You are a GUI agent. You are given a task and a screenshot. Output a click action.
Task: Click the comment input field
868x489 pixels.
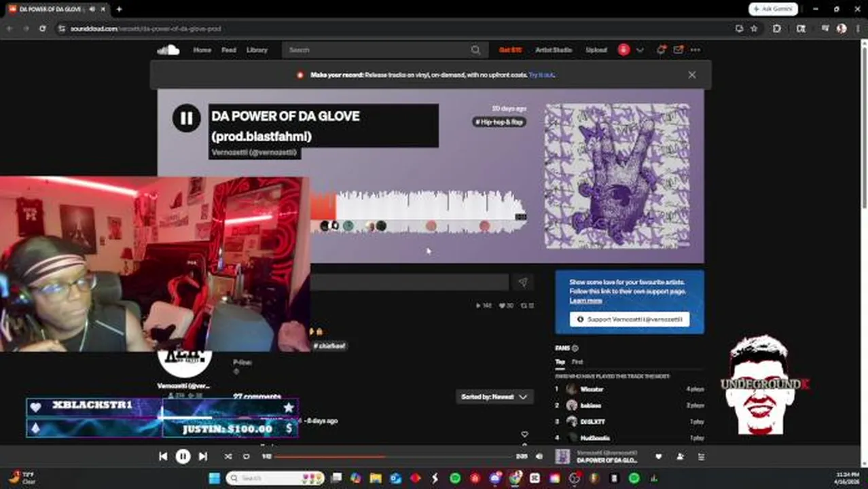(x=410, y=283)
